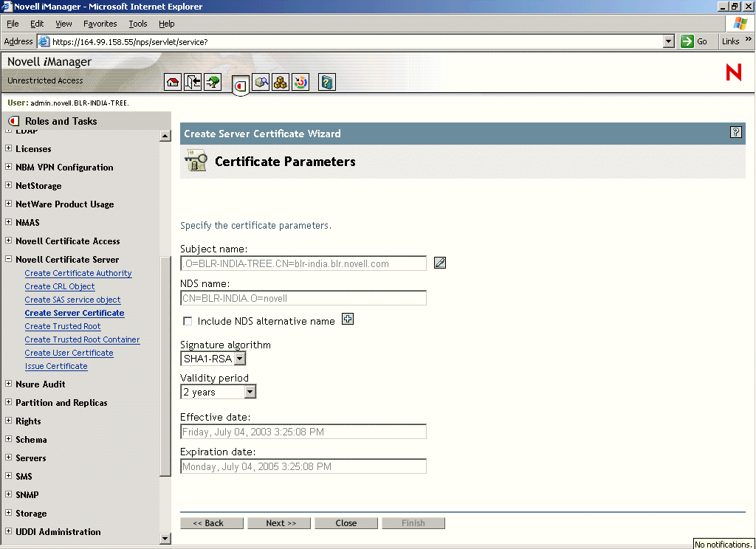Go to the iManager Home icon
756x549 pixels.
[x=173, y=83]
